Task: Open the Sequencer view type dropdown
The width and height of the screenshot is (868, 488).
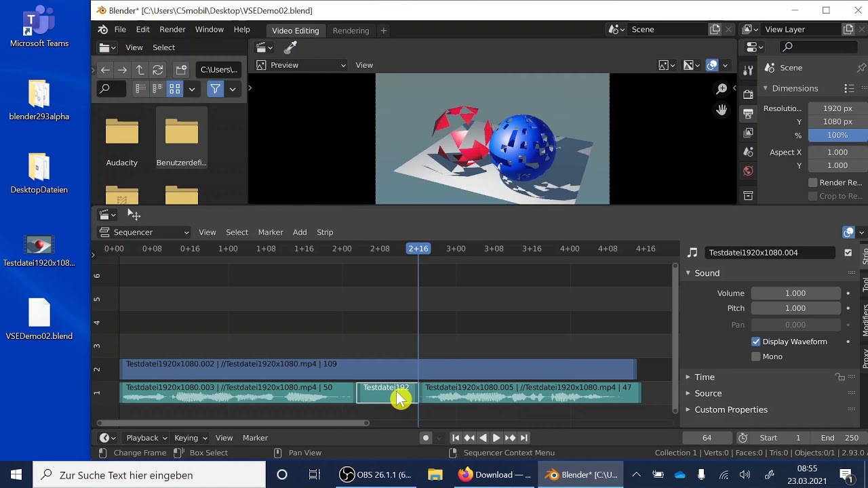Action: pos(144,232)
